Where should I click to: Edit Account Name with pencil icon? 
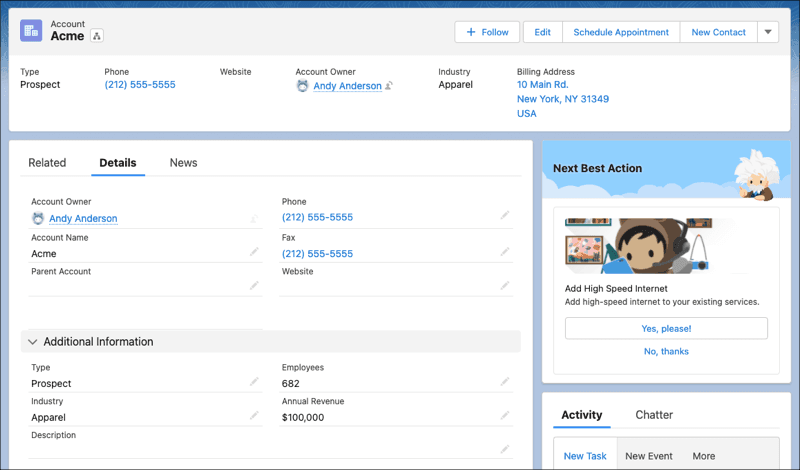(x=254, y=252)
